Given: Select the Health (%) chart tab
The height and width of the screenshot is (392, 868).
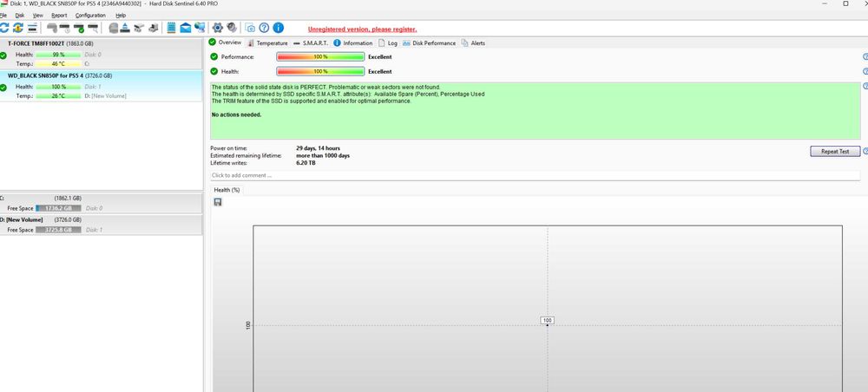Looking at the screenshot, I should 227,190.
